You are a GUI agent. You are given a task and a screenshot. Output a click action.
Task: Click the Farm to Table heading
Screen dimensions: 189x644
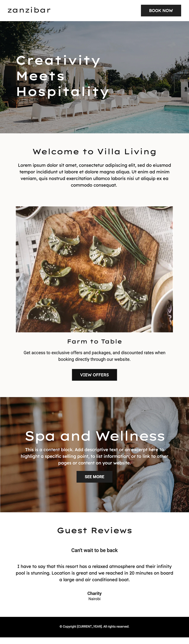[x=94, y=341]
